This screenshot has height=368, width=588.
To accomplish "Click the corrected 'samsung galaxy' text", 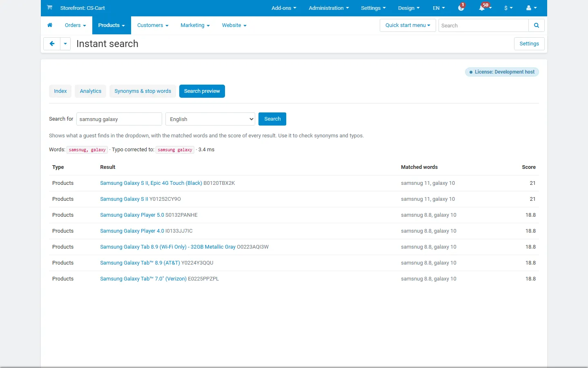I will 175,150.
